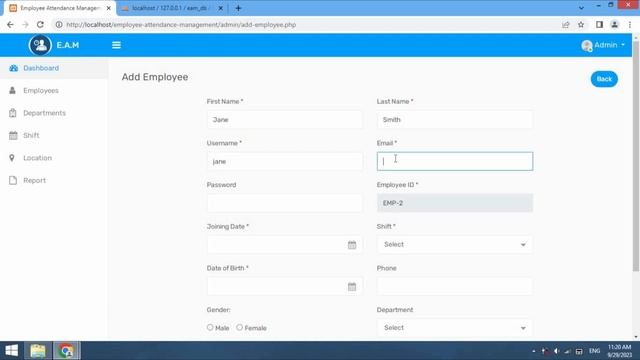Screen dimensions: 640x360
Task: Expand the Shift select dropdown
Action: [455, 244]
